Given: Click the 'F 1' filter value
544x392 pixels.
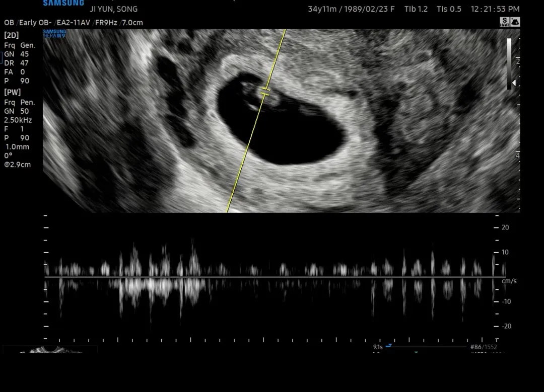Looking at the screenshot, I should point(14,129).
